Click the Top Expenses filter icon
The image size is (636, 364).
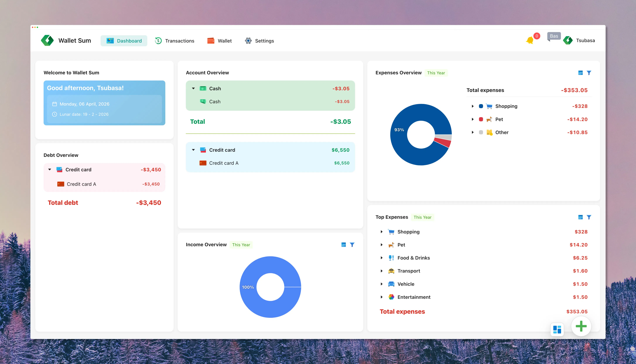coord(589,217)
